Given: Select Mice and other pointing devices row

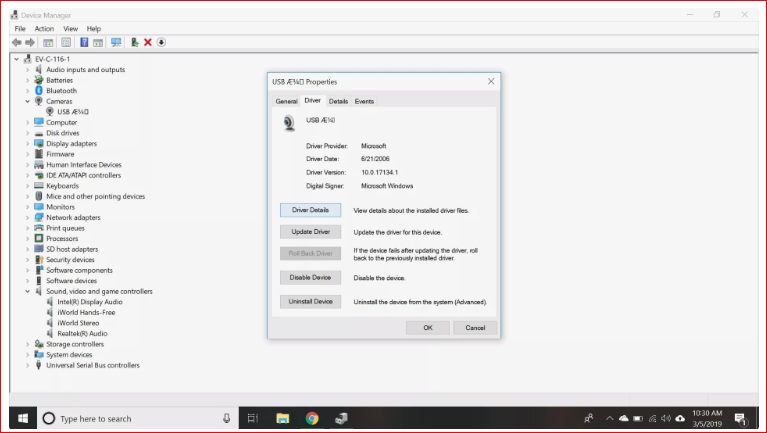Looking at the screenshot, I should (x=90, y=197).
